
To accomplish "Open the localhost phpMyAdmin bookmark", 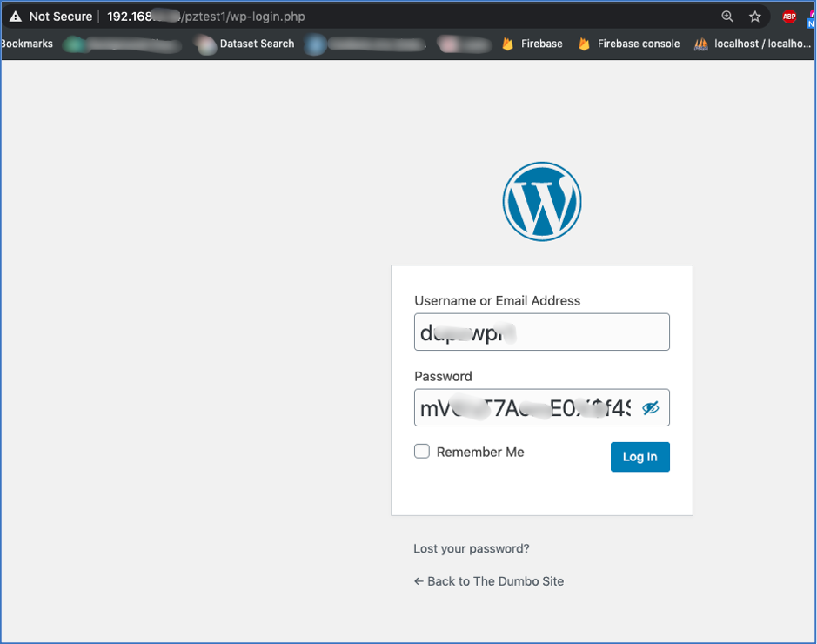I will 753,44.
